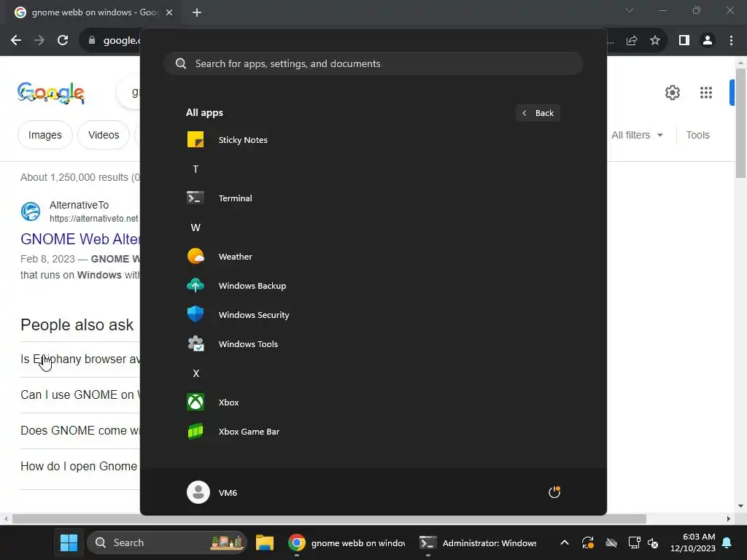The height and width of the screenshot is (560, 747).
Task: Click the Windows Start button
Action: tap(69, 542)
